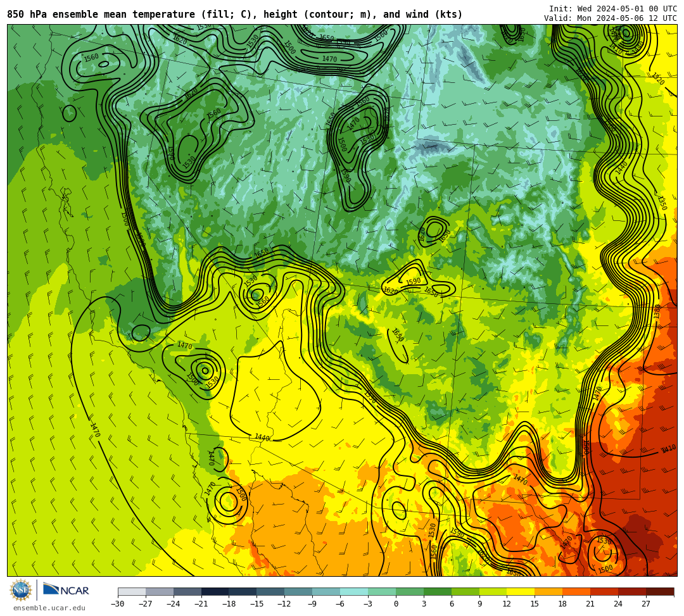
Task: Click the -3 colorbar tick label
Action: [368, 604]
